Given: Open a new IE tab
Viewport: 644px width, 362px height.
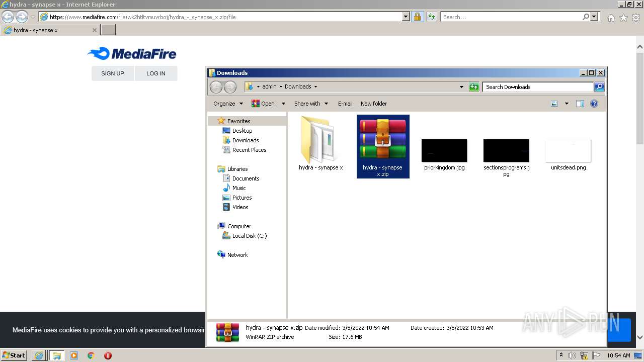Looking at the screenshot, I should 108,30.
